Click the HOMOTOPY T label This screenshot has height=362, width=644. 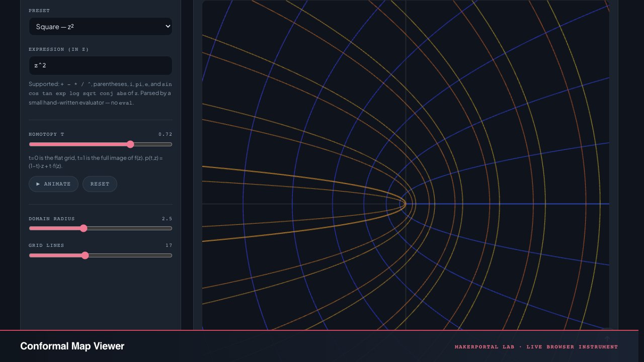click(x=46, y=134)
